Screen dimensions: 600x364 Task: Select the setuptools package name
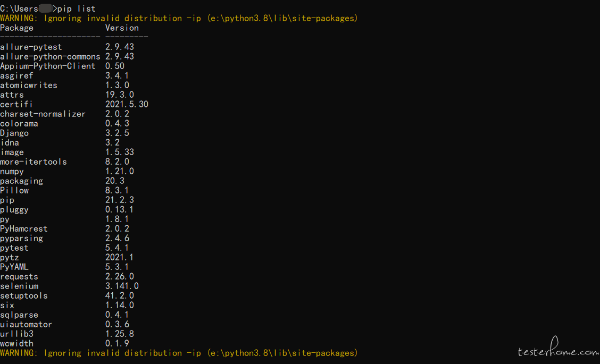click(24, 295)
